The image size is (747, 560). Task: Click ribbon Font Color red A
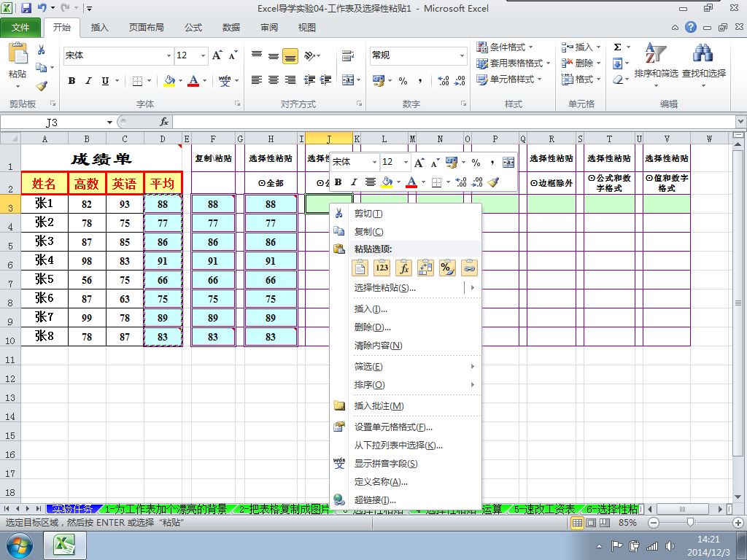tap(193, 81)
